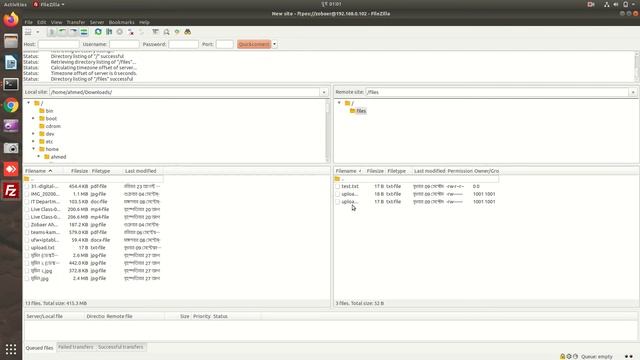The height and width of the screenshot is (360, 640).
Task: Toggle the message log display
Action: click(51, 32)
